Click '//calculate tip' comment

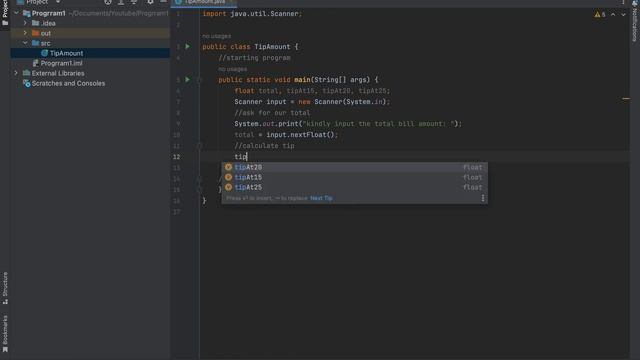264,146
